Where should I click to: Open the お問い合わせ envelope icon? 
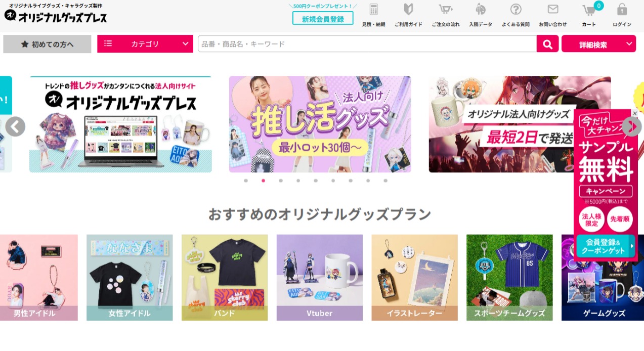point(553,10)
